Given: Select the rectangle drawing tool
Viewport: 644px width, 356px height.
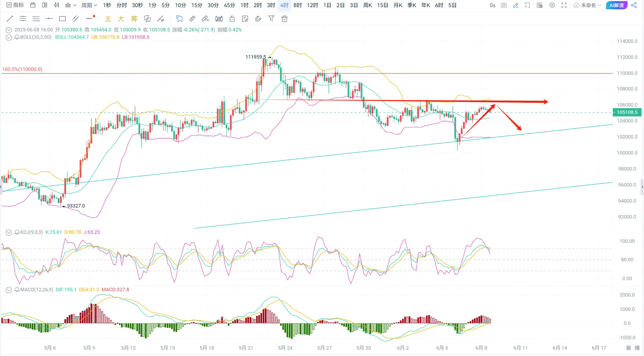Looking at the screenshot, I should click(62, 19).
